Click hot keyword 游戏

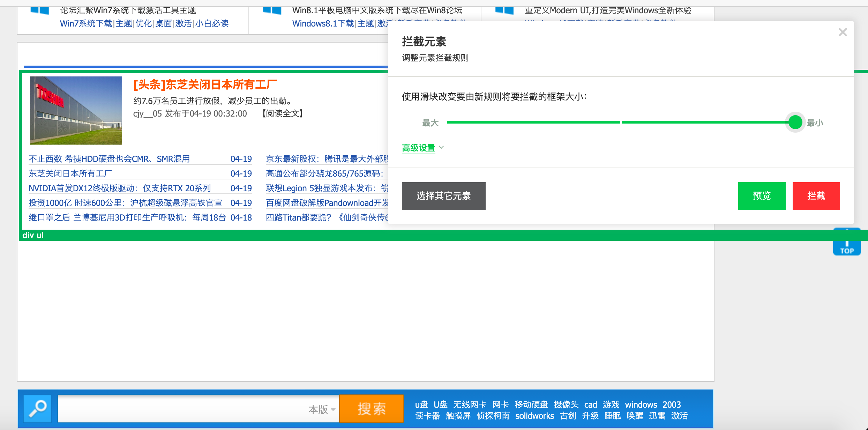(611, 405)
